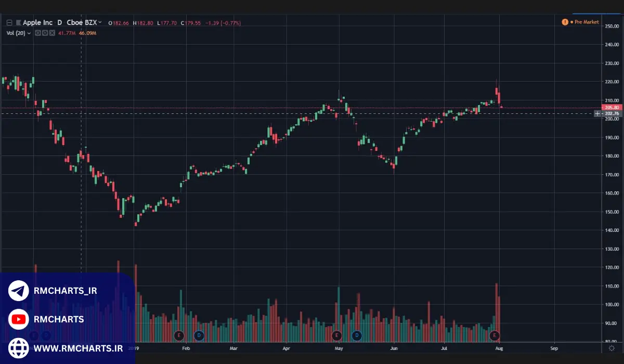This screenshot has height=364, width=624.
Task: Toggle the Volume indicator visibility eye icon
Action: point(37,33)
